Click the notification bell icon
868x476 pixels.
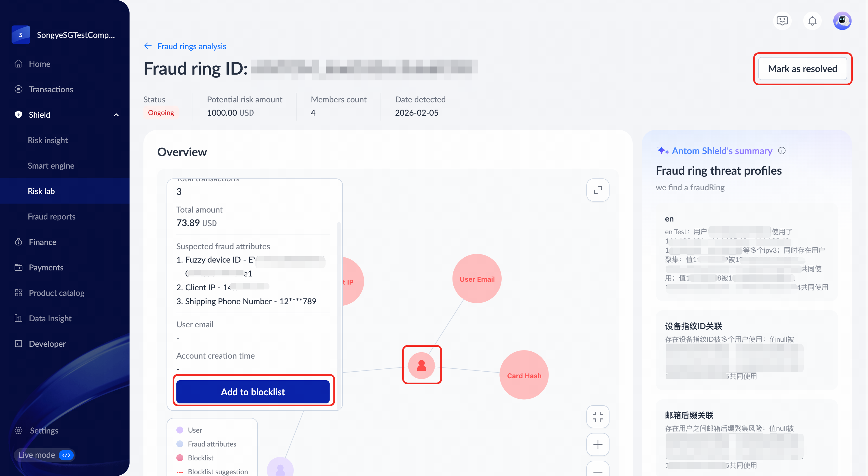(812, 21)
